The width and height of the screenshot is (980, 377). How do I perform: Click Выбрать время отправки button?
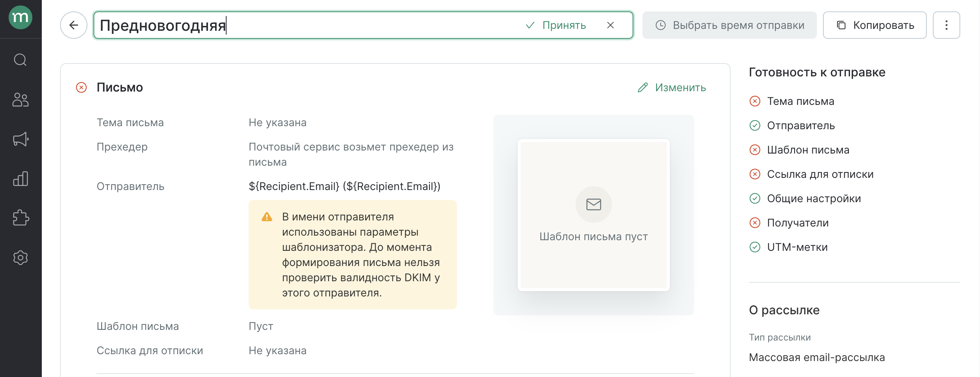729,25
